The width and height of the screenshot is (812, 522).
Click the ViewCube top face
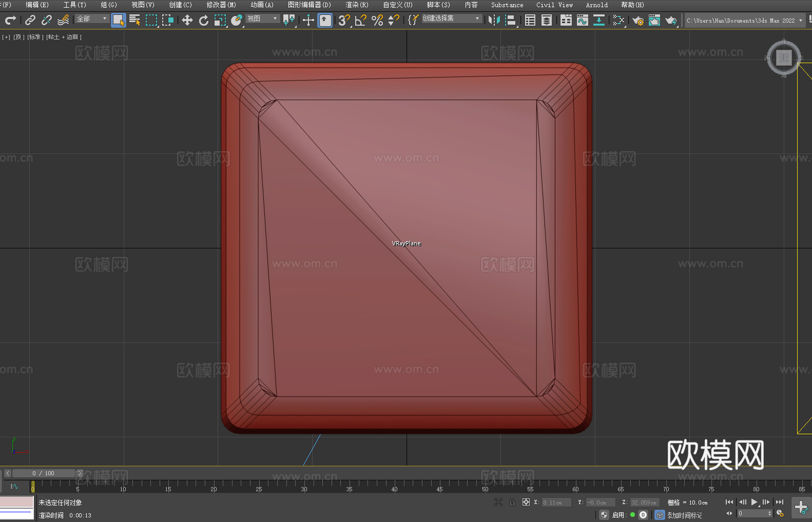coord(784,57)
